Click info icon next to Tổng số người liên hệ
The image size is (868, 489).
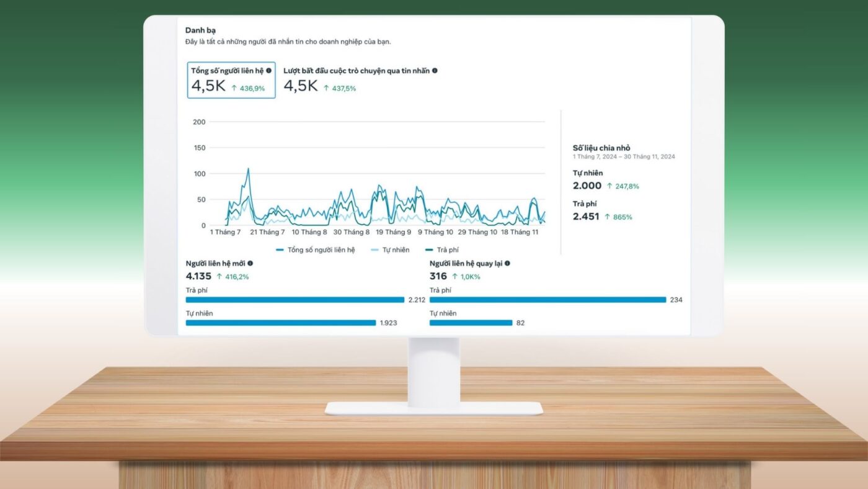pos(268,71)
